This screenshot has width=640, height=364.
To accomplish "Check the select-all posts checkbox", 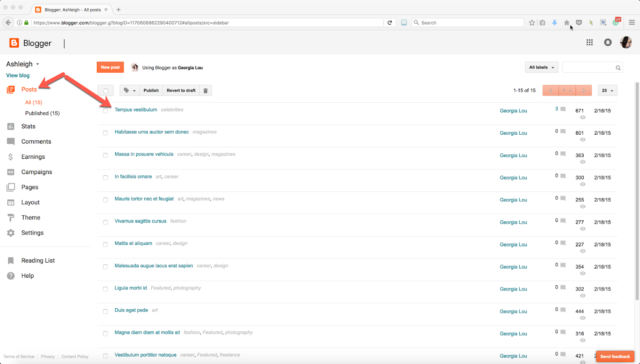I will click(x=105, y=90).
